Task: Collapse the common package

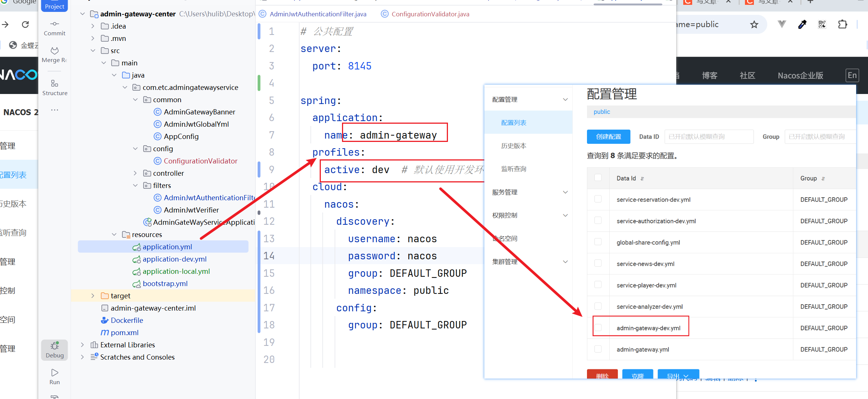Action: pos(135,100)
